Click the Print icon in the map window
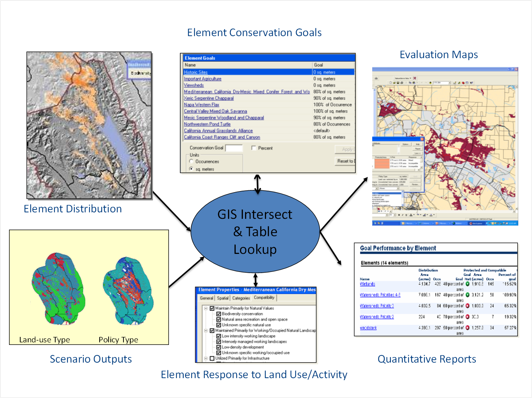Screen dimensions: 532x398 tap(402, 82)
